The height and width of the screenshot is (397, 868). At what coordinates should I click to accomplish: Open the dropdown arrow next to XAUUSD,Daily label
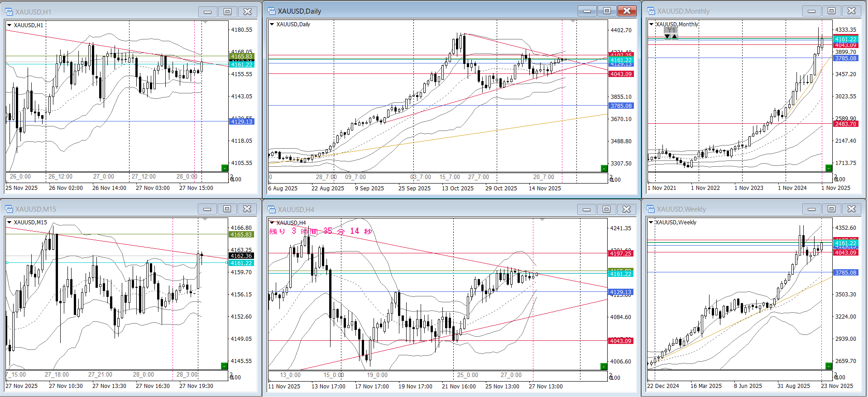tap(272, 24)
